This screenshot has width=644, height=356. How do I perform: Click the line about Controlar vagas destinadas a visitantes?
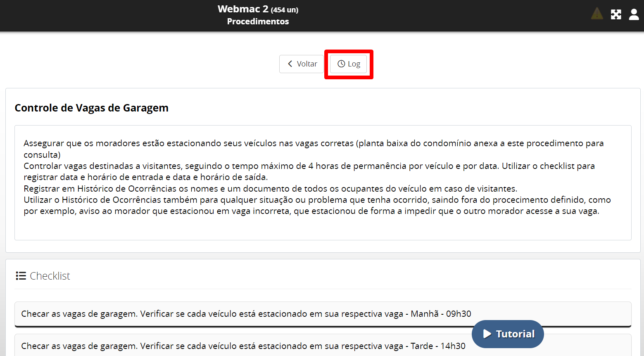(x=309, y=166)
